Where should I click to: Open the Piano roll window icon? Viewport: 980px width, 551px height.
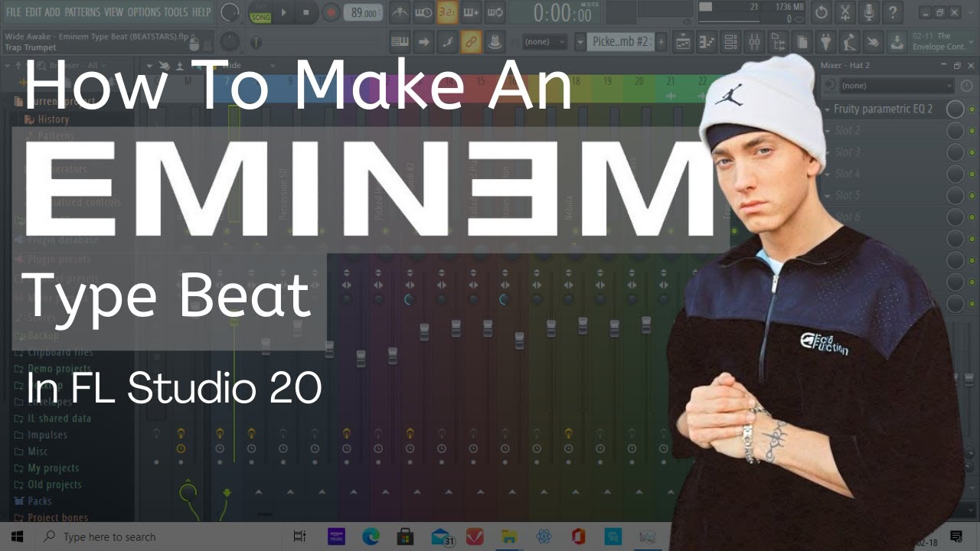point(707,41)
